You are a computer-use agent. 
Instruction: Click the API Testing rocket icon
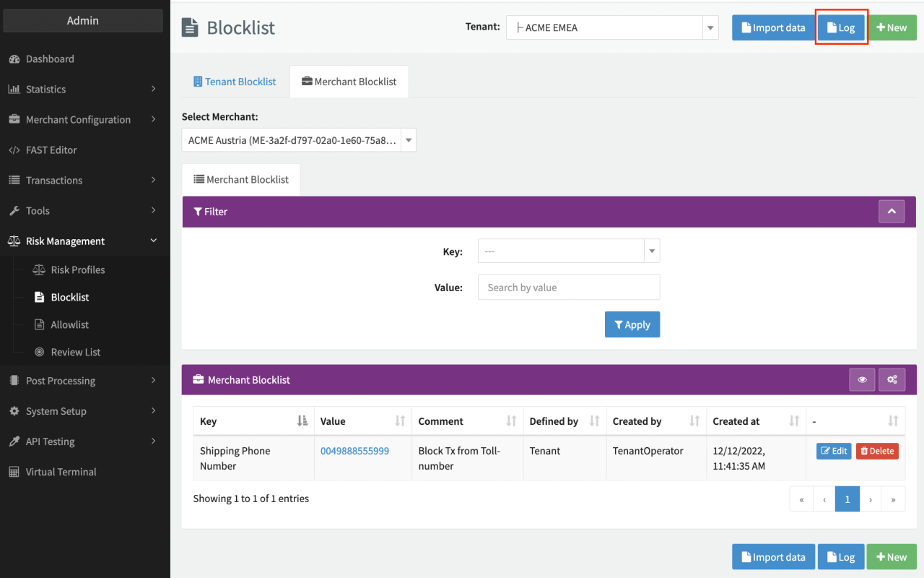pyautogui.click(x=14, y=441)
